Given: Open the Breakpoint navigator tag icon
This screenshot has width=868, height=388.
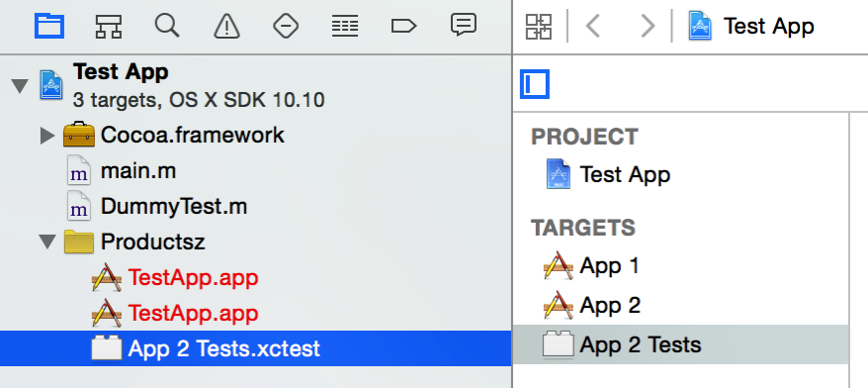Looking at the screenshot, I should pos(403,26).
